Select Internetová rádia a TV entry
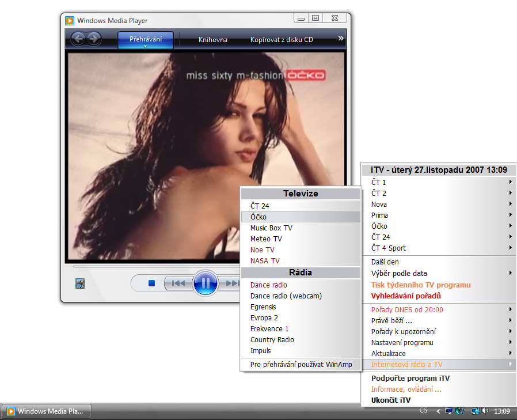 pyautogui.click(x=439, y=364)
